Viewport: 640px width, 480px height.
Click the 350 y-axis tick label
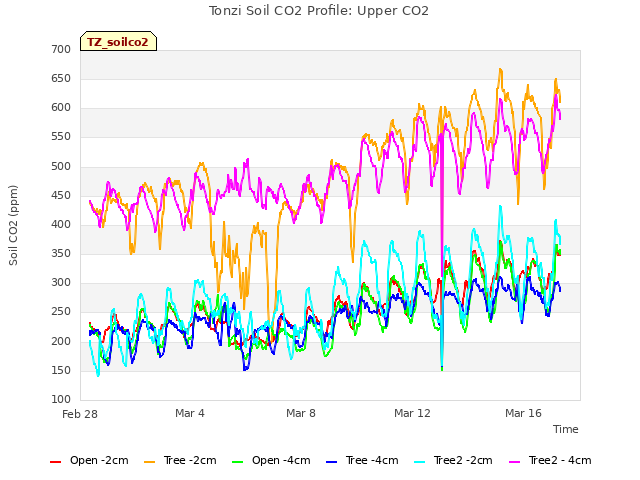point(61,253)
